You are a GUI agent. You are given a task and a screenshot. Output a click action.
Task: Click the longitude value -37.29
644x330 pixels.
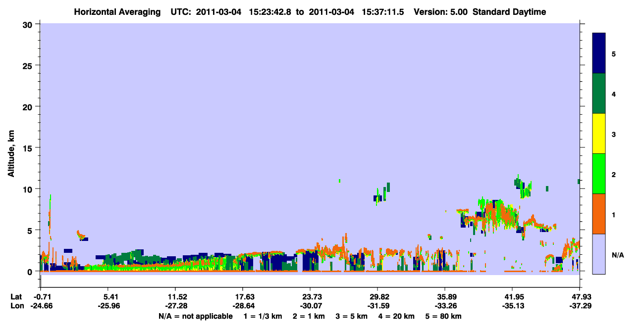pos(580,306)
